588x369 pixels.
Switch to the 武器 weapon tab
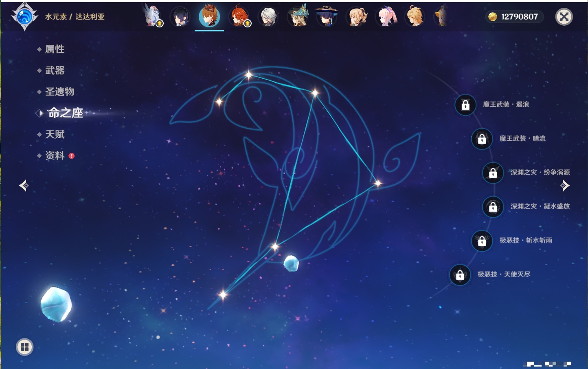pos(55,71)
